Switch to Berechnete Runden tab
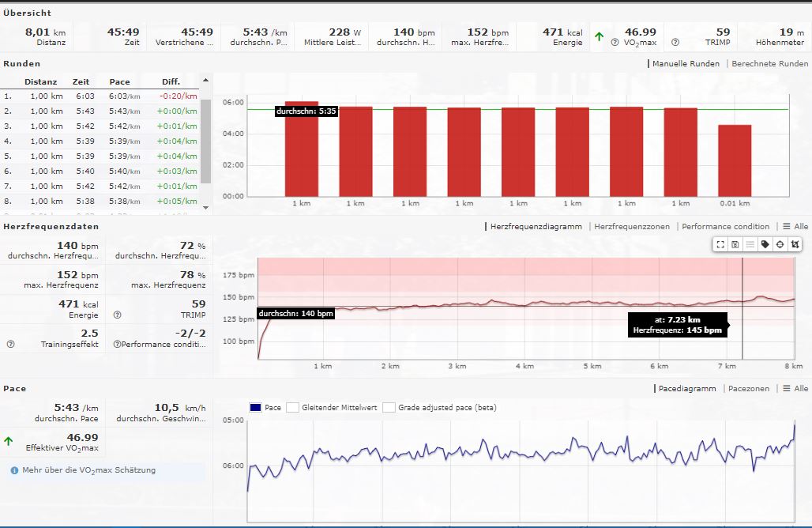The height and width of the screenshot is (528, 812). coord(769,64)
